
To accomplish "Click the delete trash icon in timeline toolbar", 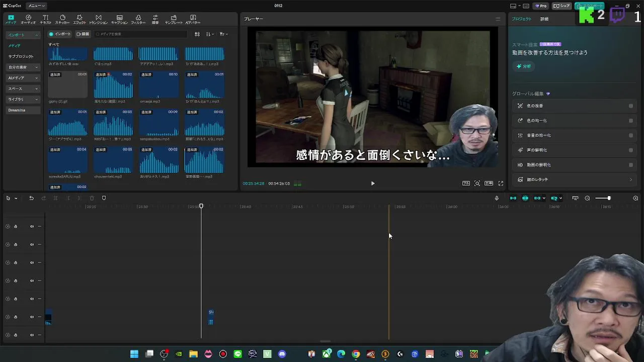I will pos(92,198).
